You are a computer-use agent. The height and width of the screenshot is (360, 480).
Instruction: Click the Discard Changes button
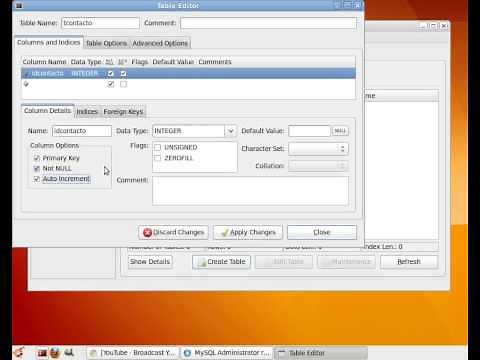pos(173,232)
